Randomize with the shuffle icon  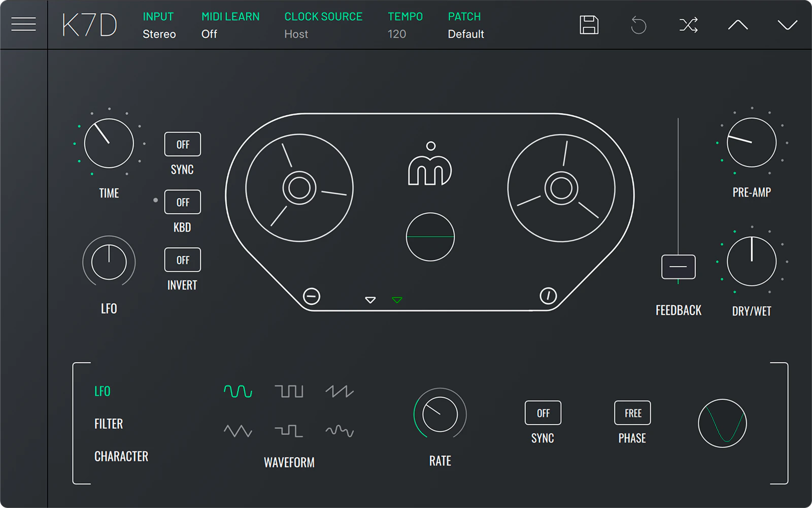click(688, 25)
